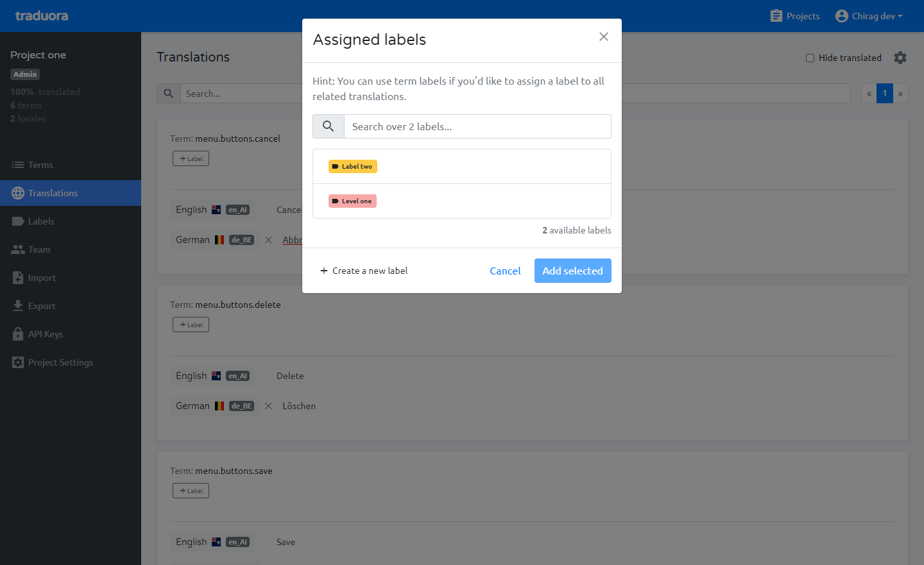
Task: Create a new label from the dialog
Action: pos(364,270)
